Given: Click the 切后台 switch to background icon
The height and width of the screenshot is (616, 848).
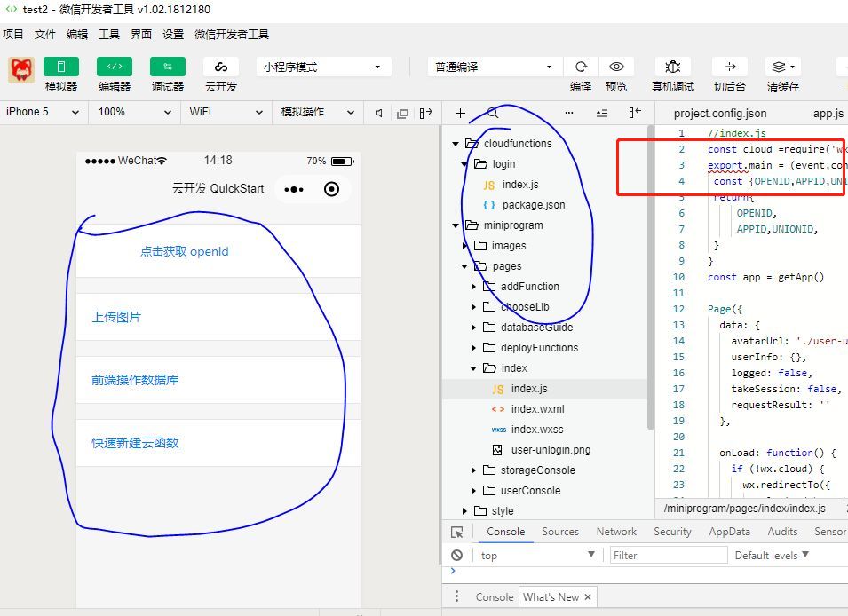Looking at the screenshot, I should 730,67.
